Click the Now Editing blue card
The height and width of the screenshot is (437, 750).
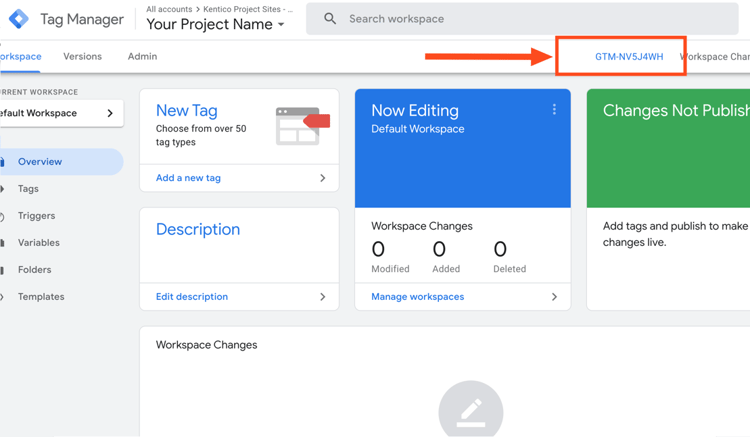pyautogui.click(x=463, y=148)
